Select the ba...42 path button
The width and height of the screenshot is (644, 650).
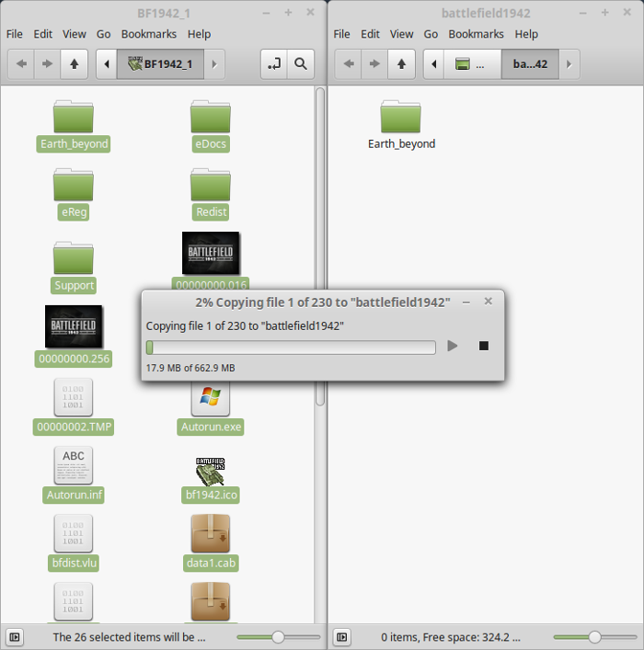[530, 63]
